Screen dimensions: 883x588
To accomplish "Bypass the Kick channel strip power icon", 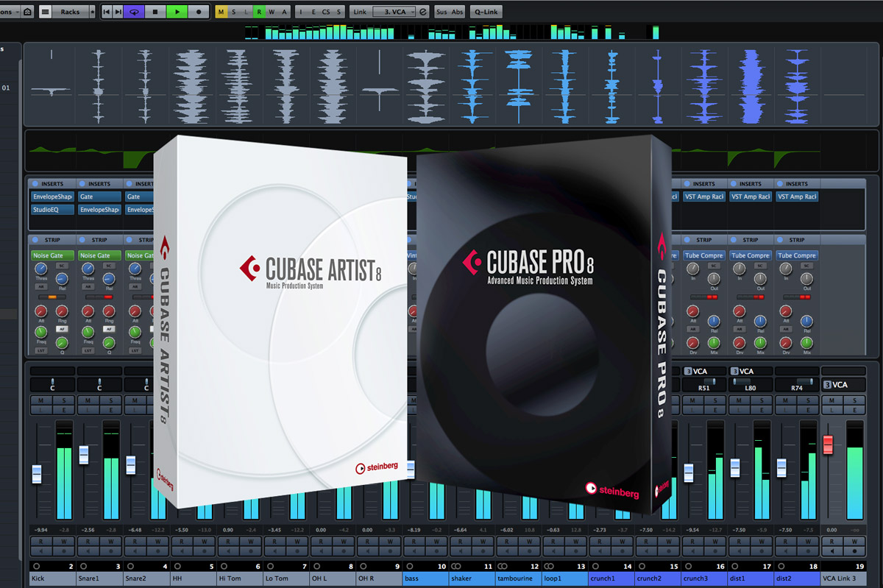I will click(x=35, y=240).
